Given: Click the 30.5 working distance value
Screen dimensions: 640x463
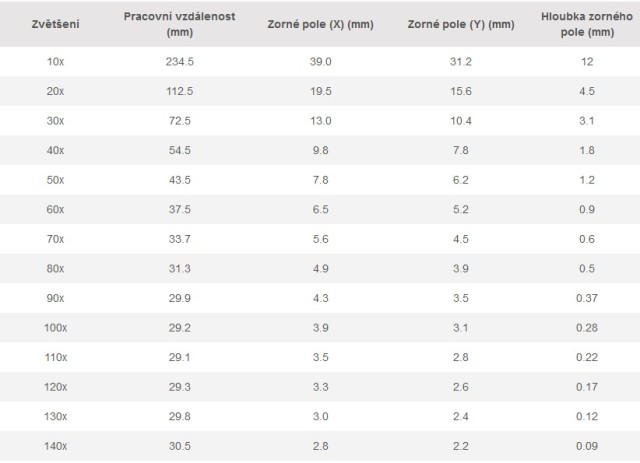Looking at the screenshot, I should coord(180,446).
